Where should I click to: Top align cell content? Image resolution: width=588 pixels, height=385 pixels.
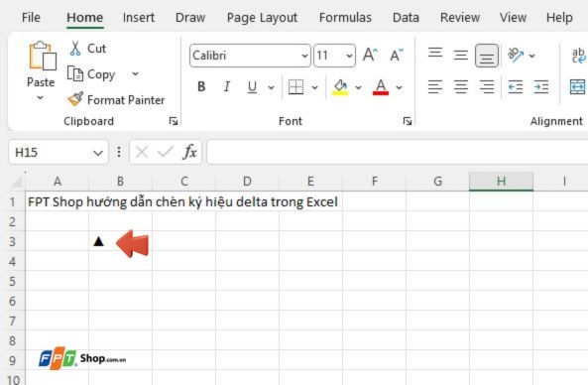click(x=435, y=53)
